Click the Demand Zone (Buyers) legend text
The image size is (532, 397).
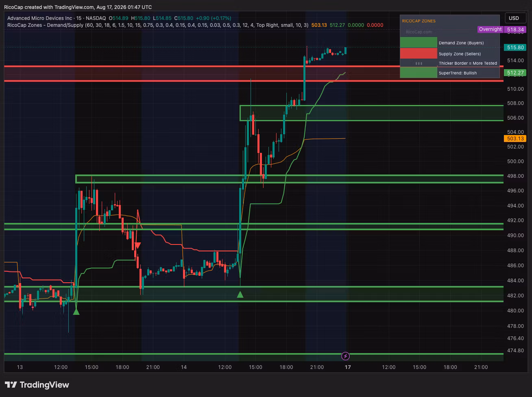coord(461,43)
